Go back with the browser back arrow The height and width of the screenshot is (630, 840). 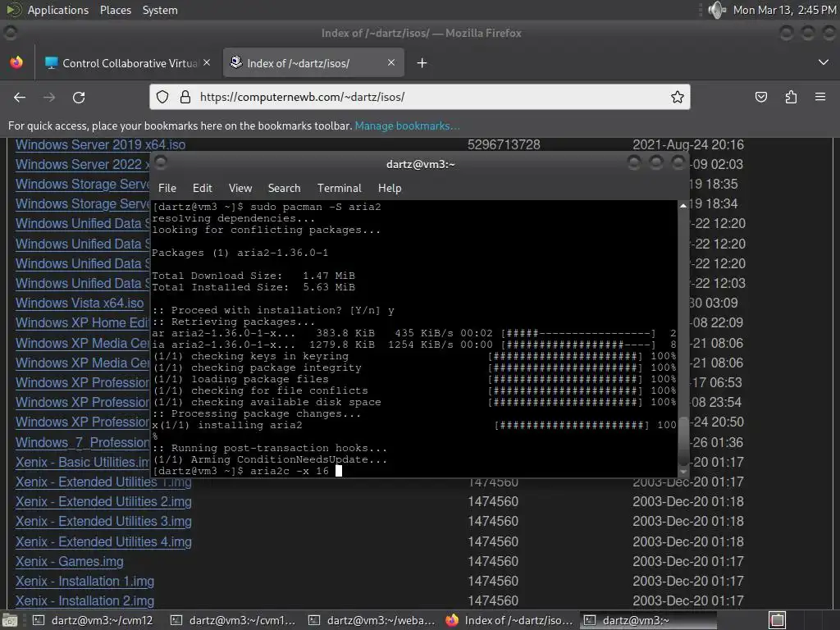coord(20,97)
